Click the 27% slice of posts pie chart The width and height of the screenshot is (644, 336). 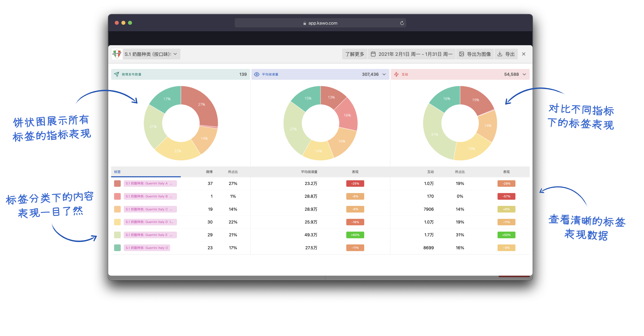(201, 104)
